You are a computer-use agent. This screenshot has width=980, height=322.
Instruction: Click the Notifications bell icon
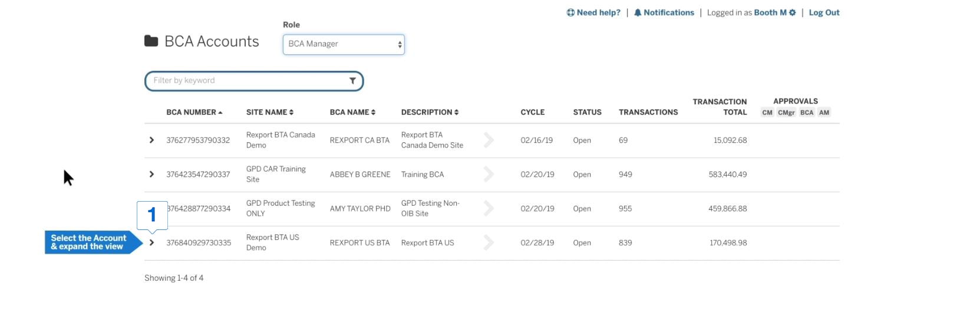point(638,12)
